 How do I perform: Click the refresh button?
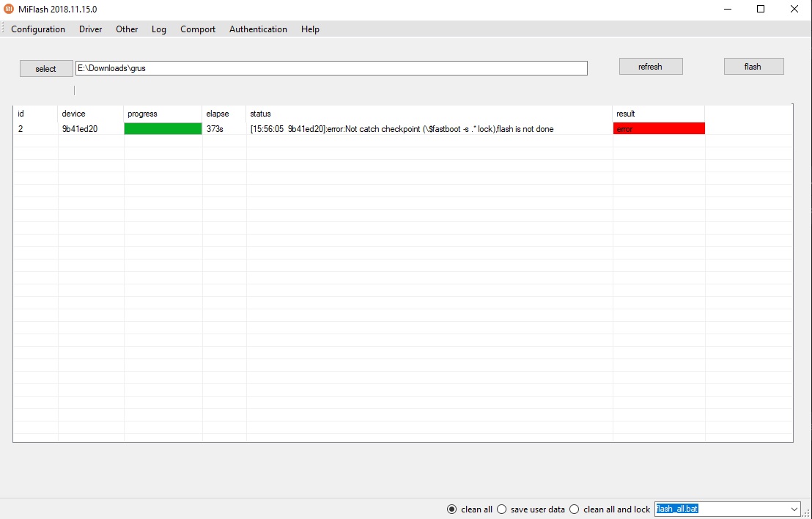651,66
